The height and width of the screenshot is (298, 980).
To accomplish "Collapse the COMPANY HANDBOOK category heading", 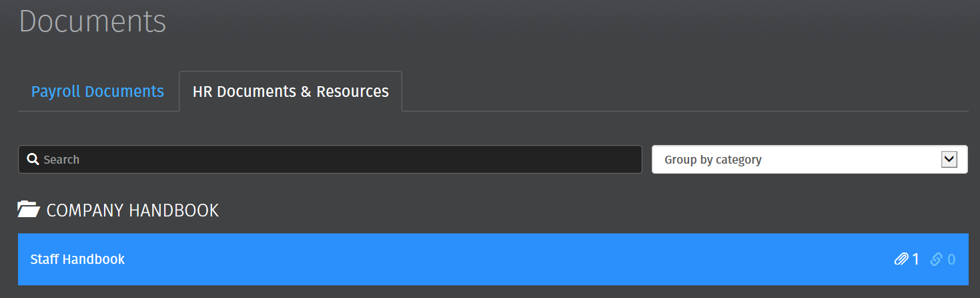I will click(118, 210).
